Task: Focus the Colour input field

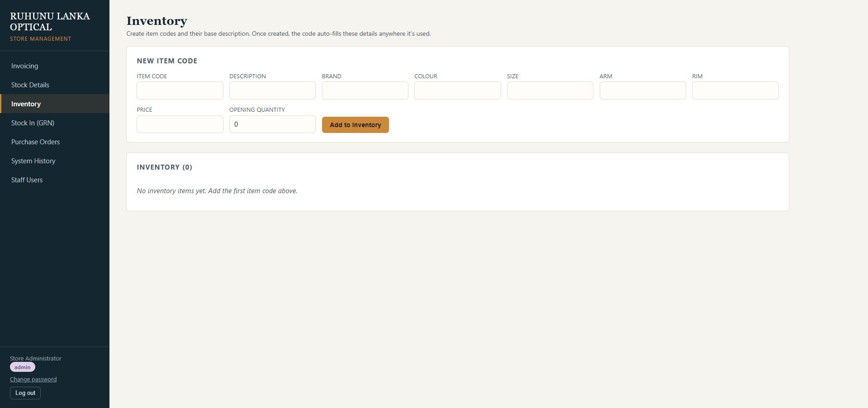Action: click(x=458, y=90)
